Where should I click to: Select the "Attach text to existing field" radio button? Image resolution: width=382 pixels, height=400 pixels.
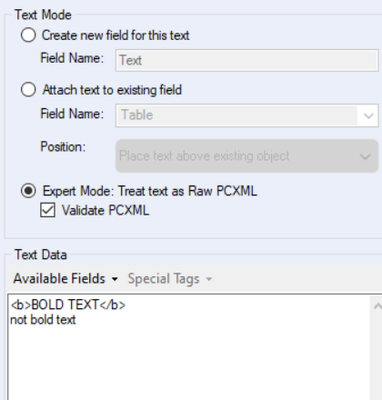[28, 90]
